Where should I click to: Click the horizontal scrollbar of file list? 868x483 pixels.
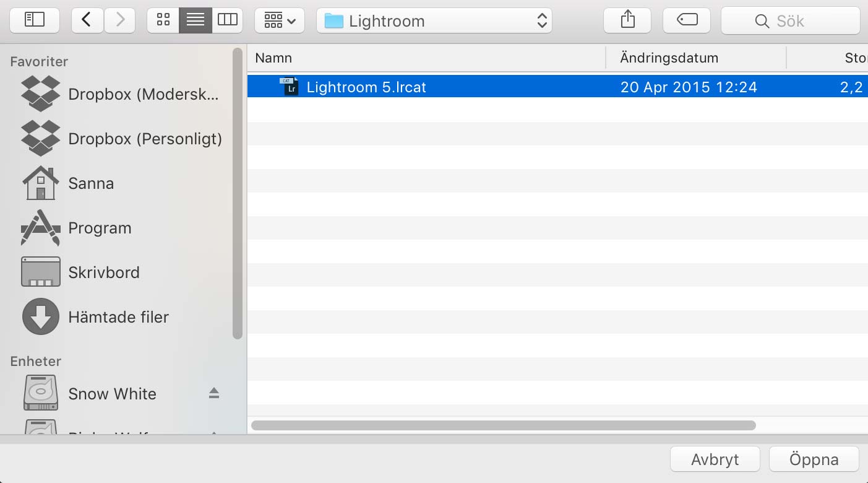[504, 425]
